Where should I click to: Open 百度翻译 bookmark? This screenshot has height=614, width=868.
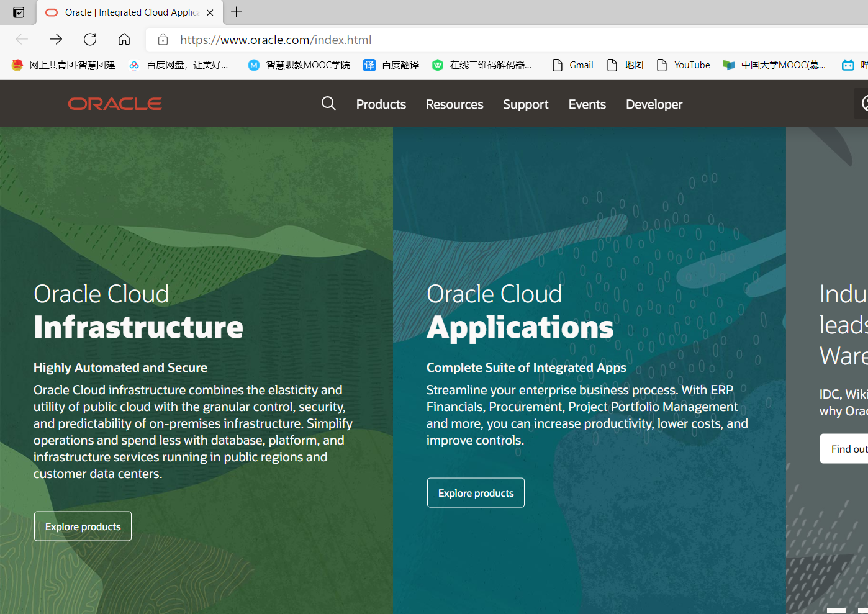point(391,65)
